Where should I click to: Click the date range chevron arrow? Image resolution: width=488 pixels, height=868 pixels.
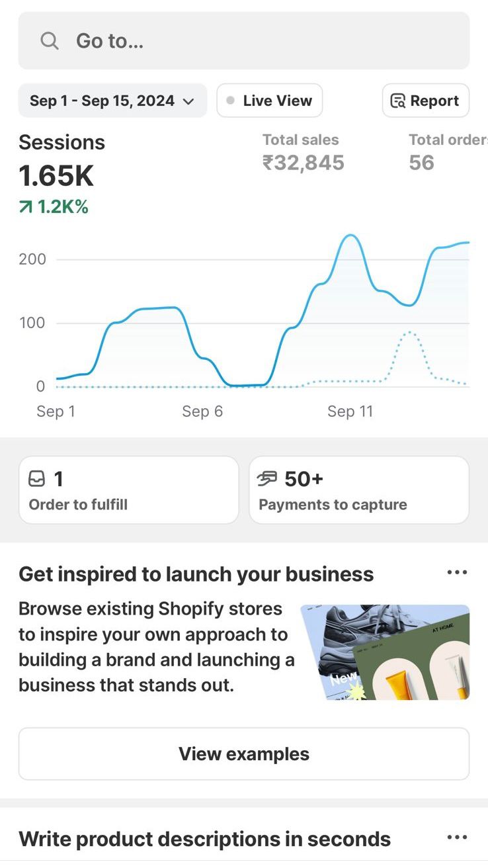click(188, 102)
